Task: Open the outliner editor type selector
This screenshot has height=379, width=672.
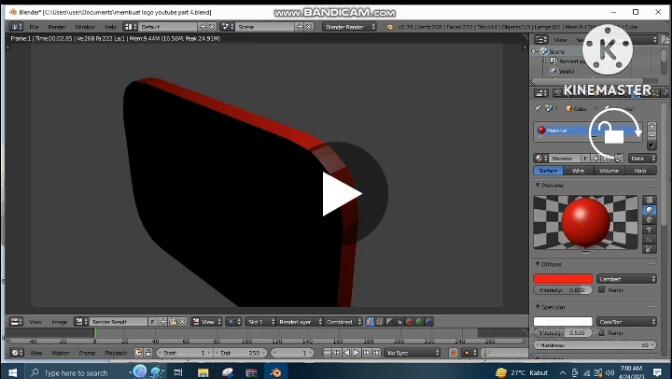Action: [541, 39]
